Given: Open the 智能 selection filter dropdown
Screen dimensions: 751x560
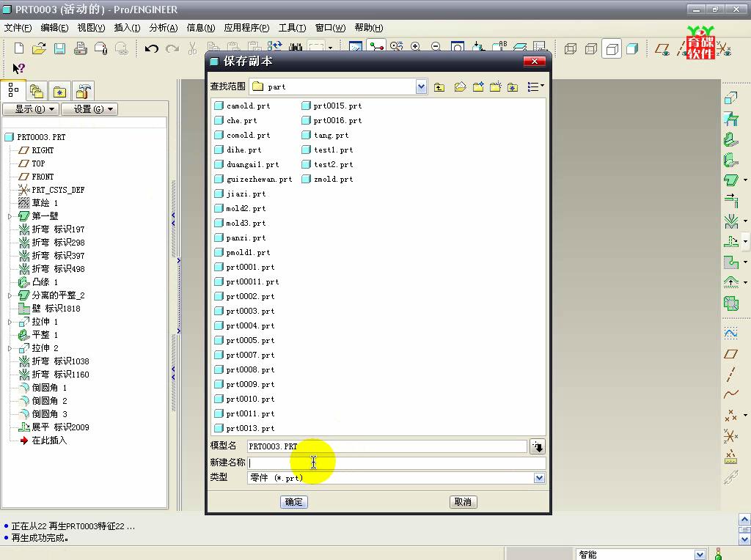Looking at the screenshot, I should pyautogui.click(x=700, y=554).
